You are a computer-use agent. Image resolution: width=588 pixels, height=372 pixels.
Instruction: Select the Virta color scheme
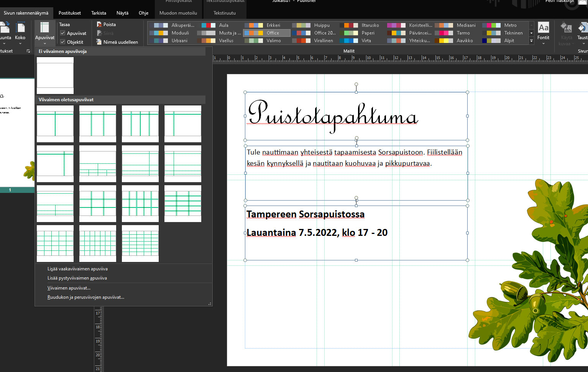[x=362, y=41]
